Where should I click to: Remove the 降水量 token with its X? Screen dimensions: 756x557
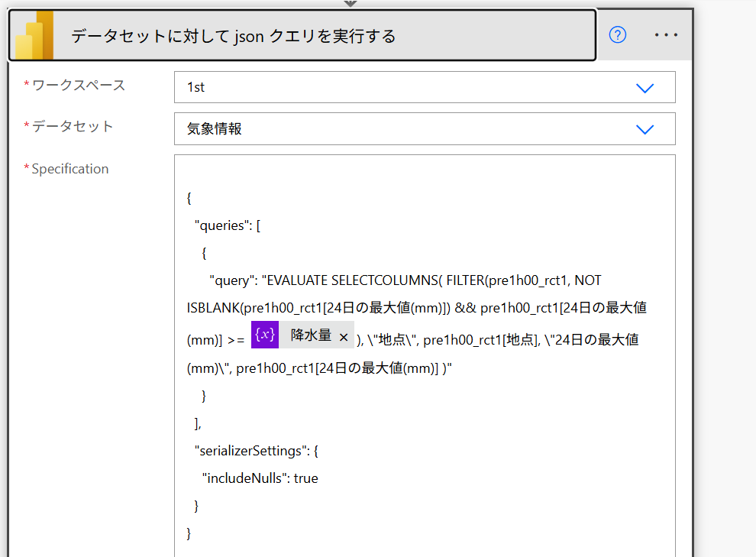click(344, 337)
